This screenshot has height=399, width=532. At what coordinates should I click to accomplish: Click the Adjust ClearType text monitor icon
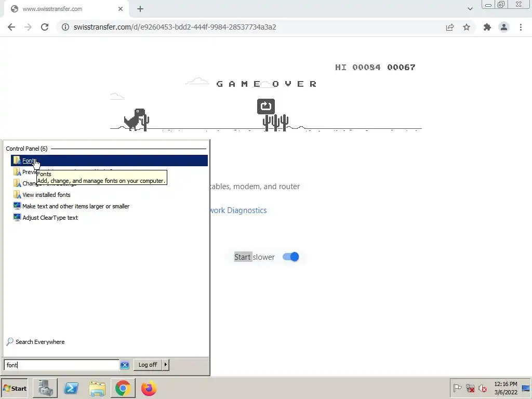click(x=17, y=217)
